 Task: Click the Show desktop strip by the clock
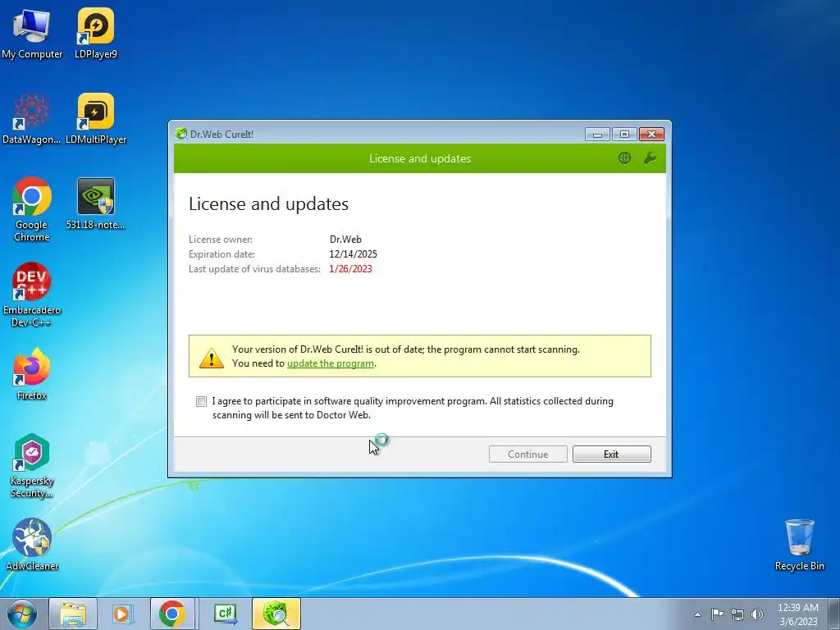[x=834, y=614]
